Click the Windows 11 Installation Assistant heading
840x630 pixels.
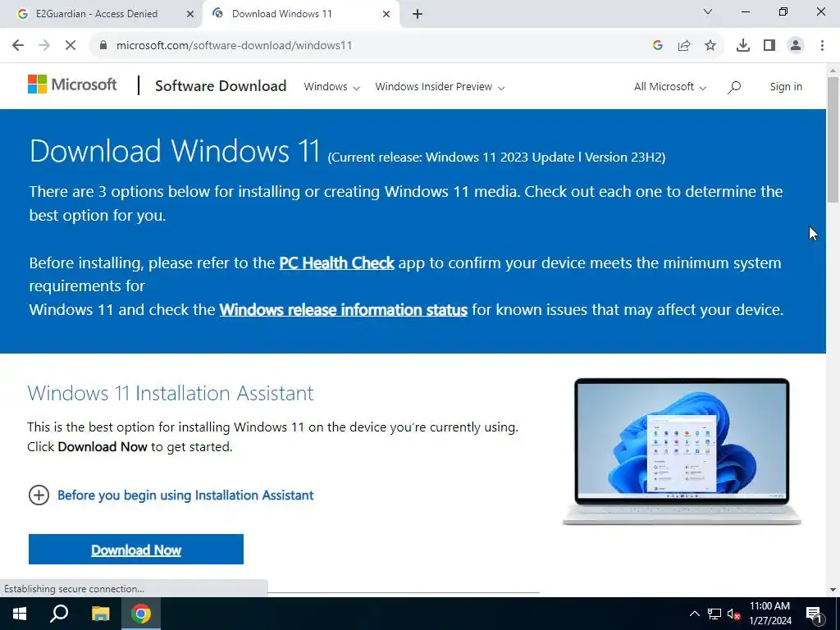(171, 393)
